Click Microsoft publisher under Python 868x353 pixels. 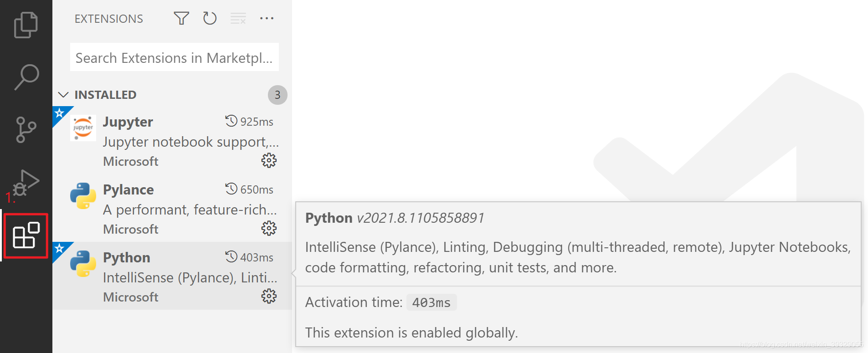coord(131,297)
